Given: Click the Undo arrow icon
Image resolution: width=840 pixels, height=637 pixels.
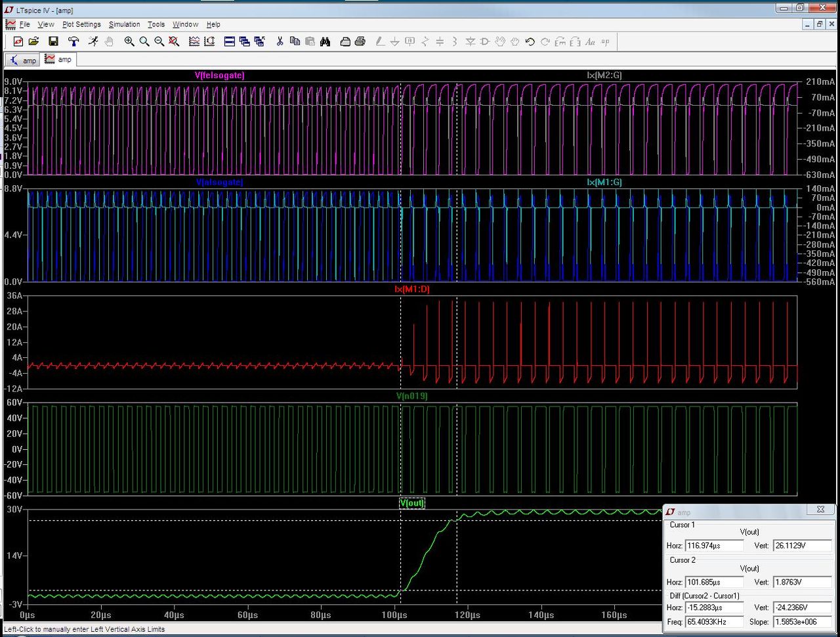Looking at the screenshot, I should pyautogui.click(x=530, y=41).
